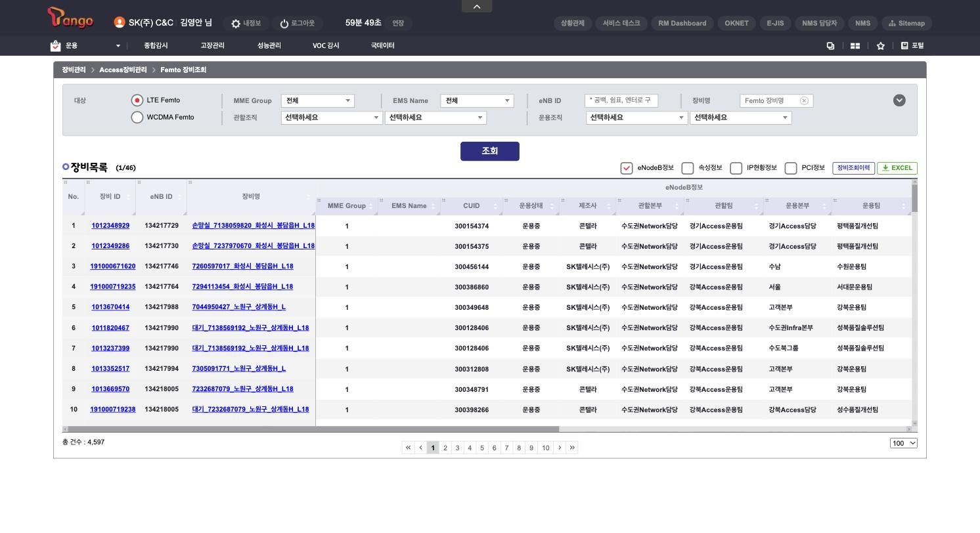
Task: Open the MME Group dropdown
Action: (x=318, y=100)
